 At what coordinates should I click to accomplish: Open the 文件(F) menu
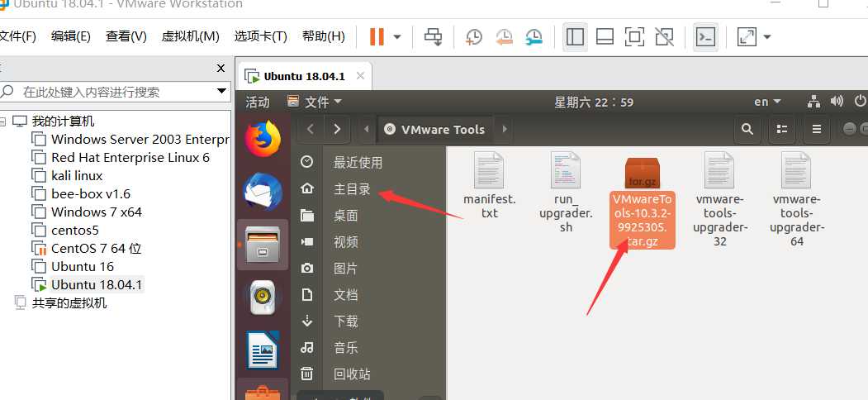tap(17, 36)
